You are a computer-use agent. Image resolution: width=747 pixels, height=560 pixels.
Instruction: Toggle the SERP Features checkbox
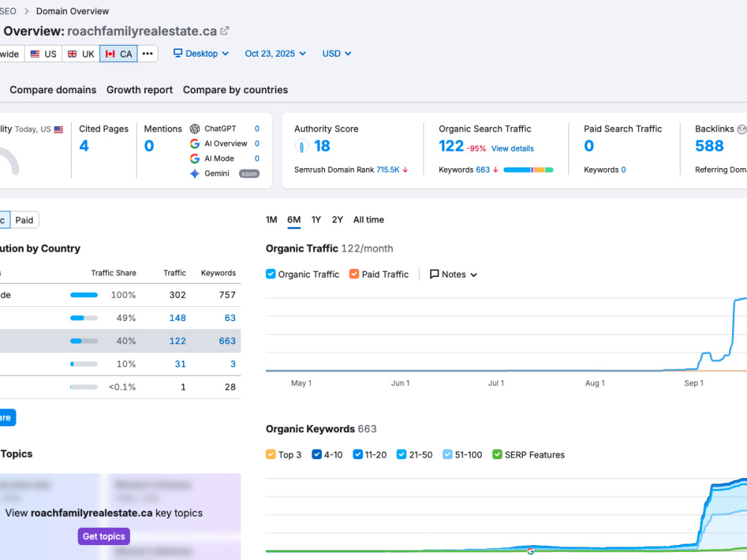498,454
